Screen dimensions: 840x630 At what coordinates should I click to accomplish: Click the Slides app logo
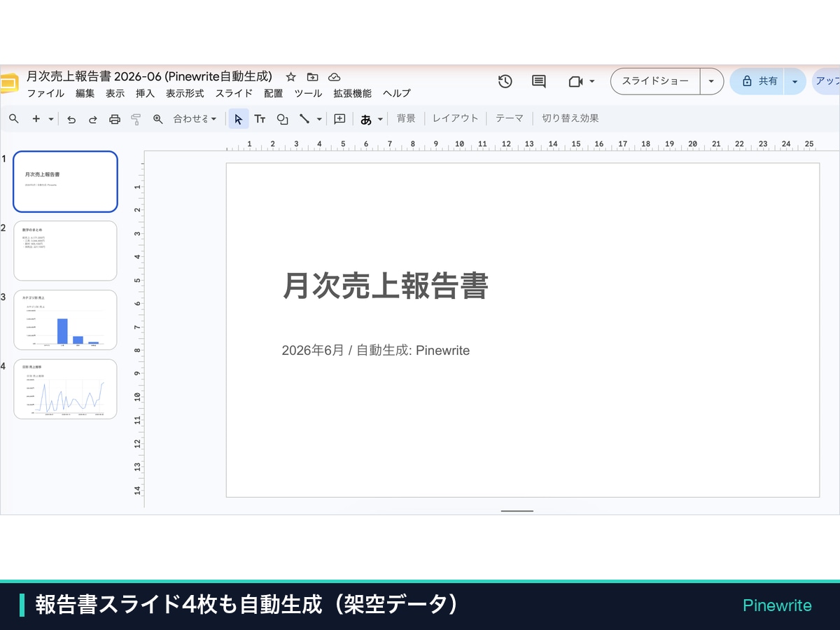coord(8,83)
